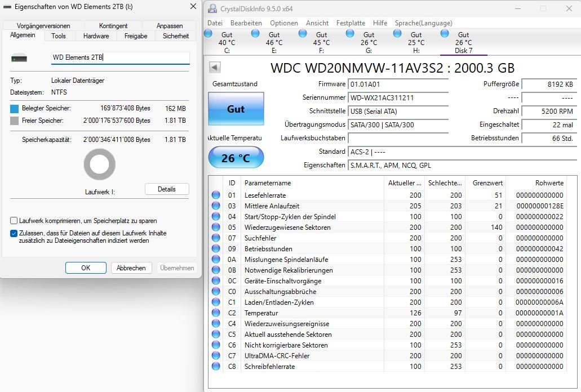Enable Laufwerk komprimieren checkbox

tap(14, 221)
